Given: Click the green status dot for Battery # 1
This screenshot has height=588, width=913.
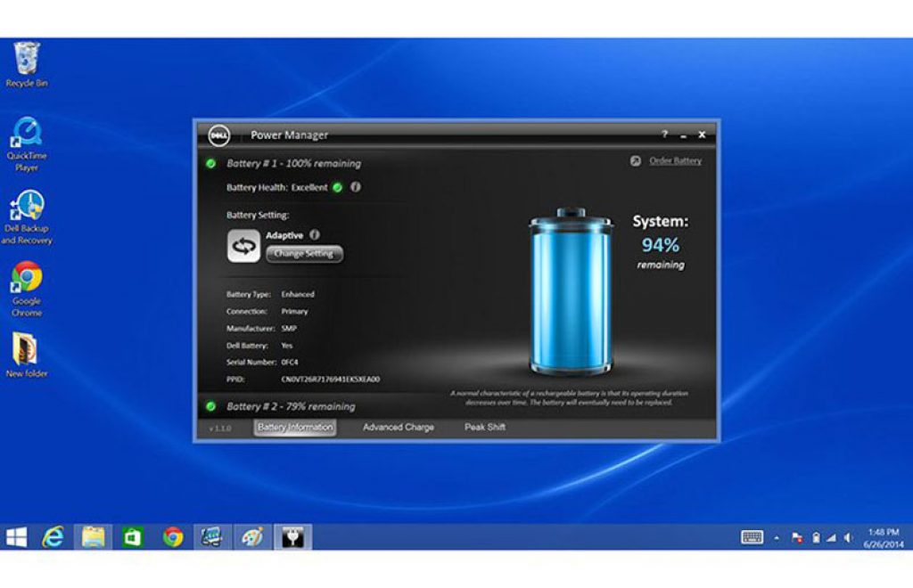Looking at the screenshot, I should click(210, 164).
